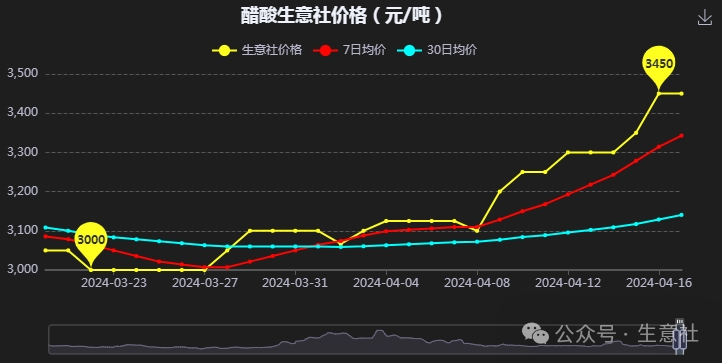This screenshot has width=722, height=363.
Task: Click the chart title 醋酸生意社价格
Action: point(304,16)
